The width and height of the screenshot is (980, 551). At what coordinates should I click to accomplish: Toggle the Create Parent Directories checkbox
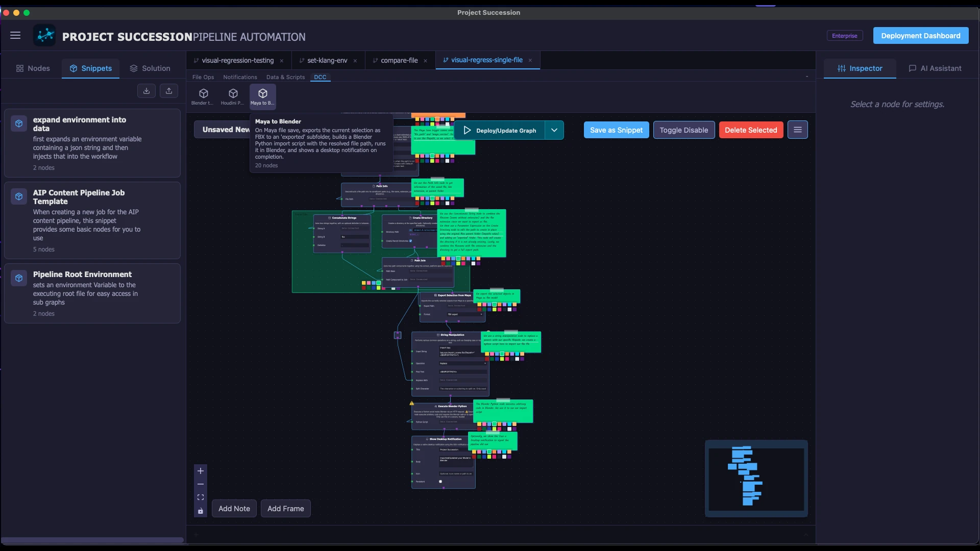point(410,241)
